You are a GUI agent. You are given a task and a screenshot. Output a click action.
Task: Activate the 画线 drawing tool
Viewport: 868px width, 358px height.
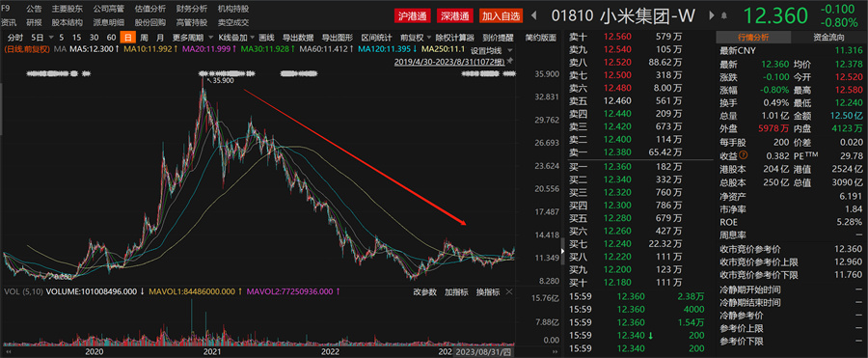pos(267,38)
